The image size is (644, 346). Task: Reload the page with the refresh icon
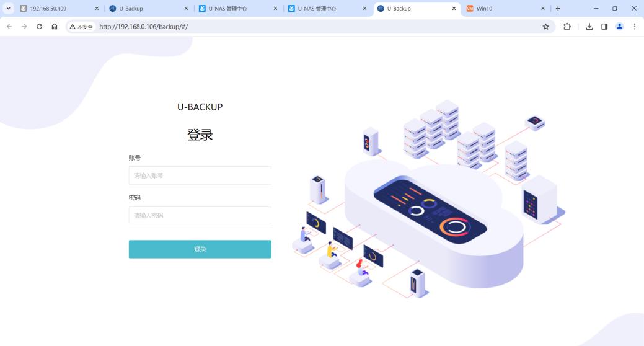(x=39, y=27)
